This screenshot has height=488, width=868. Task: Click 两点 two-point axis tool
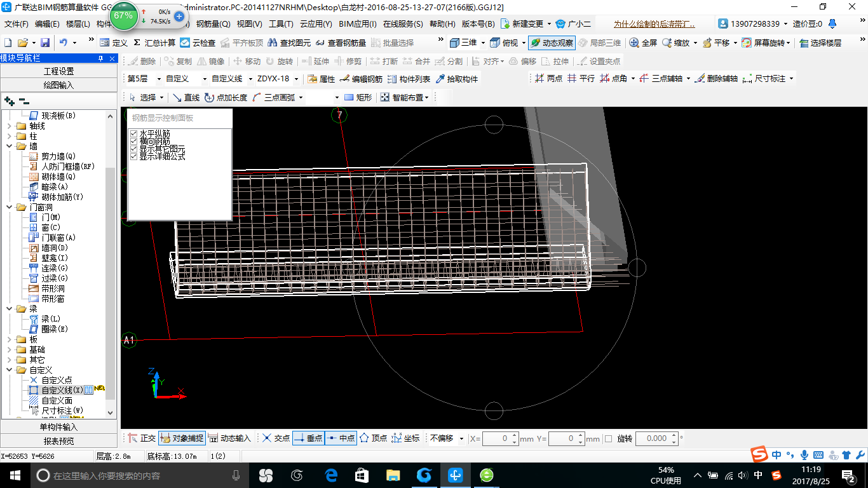[548, 79]
